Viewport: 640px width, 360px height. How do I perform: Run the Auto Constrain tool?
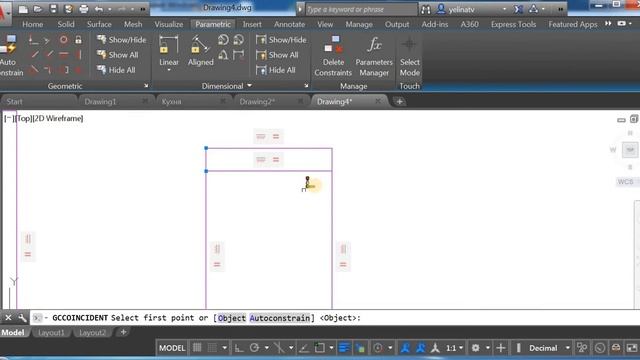[x=11, y=56]
